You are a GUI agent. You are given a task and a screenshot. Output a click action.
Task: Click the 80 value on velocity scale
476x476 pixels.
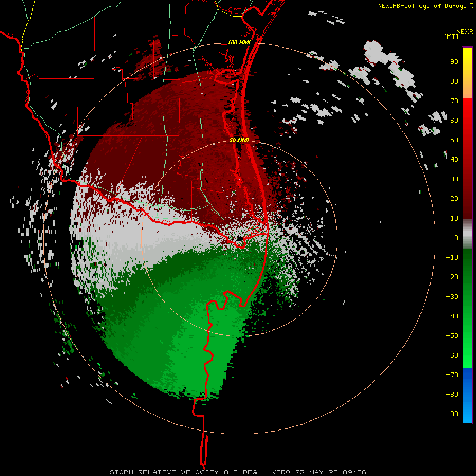(x=454, y=81)
